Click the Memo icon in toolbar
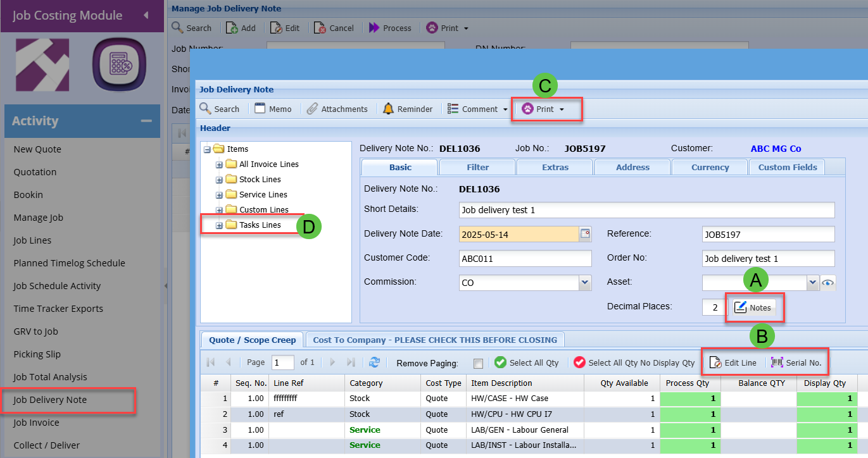The image size is (868, 458). (x=260, y=109)
